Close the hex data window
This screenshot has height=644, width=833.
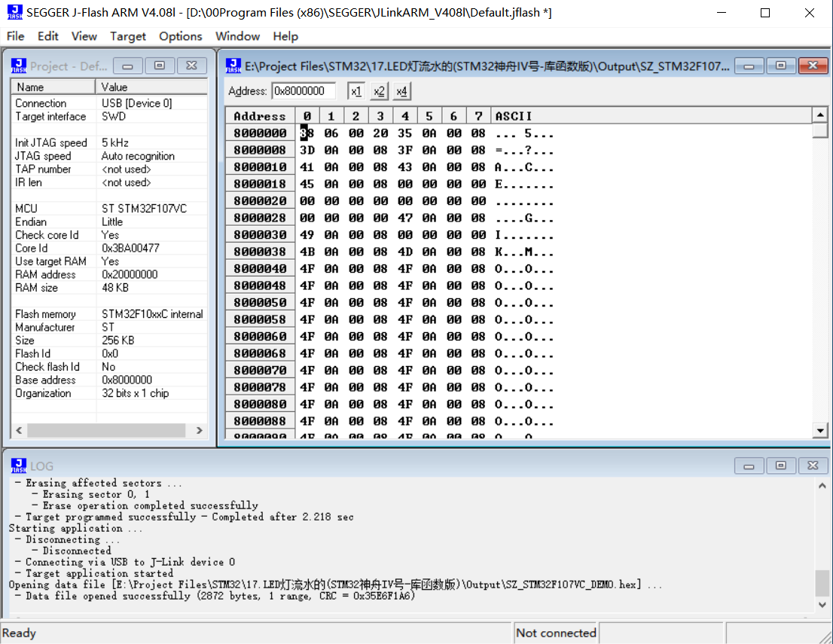pos(813,66)
